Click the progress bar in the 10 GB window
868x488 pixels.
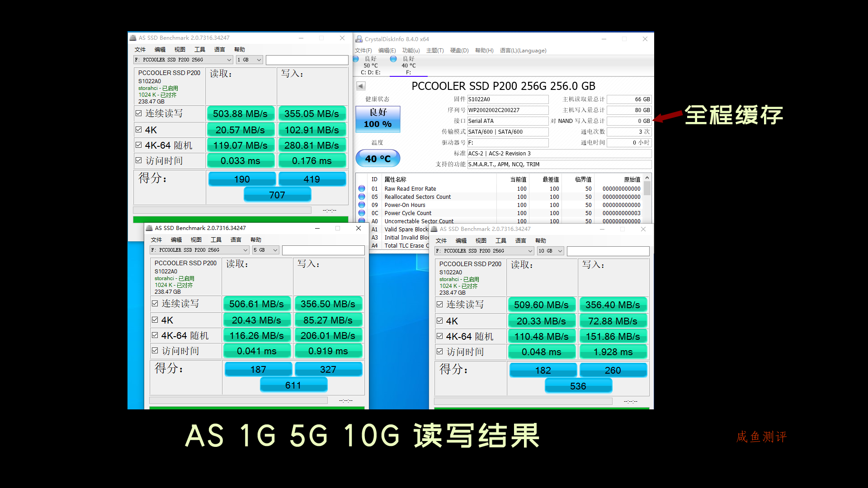523,401
